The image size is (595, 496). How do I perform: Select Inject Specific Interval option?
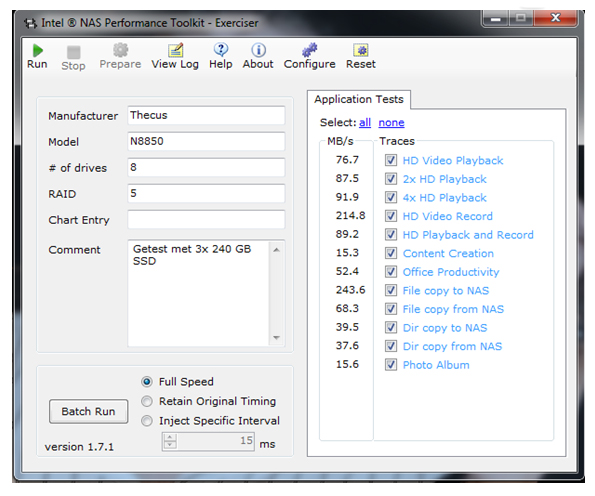point(147,421)
